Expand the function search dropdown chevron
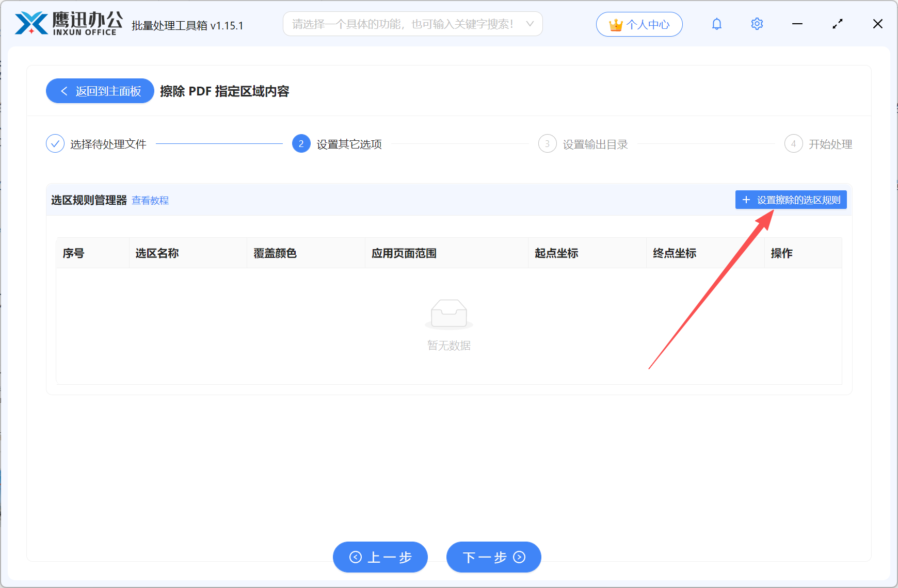The height and width of the screenshot is (588, 898). pyautogui.click(x=530, y=24)
